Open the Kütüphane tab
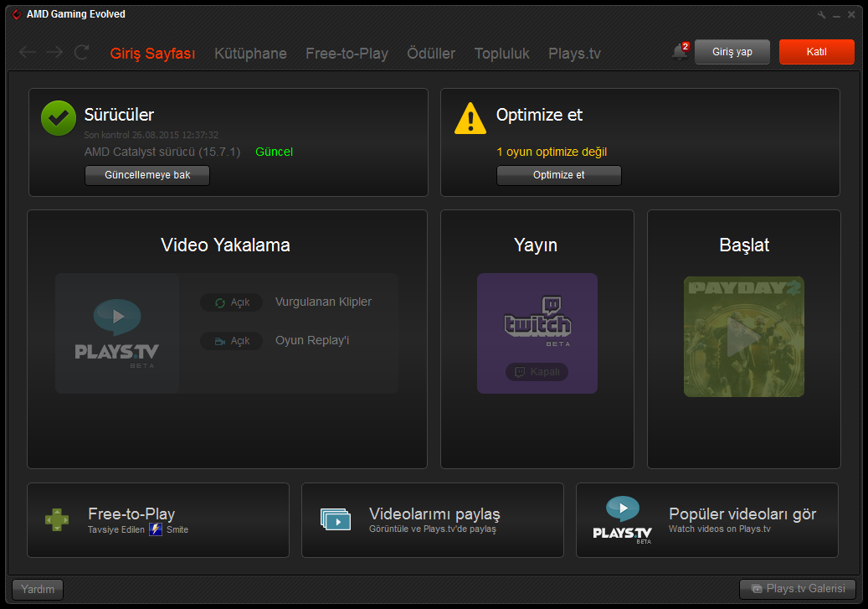 point(251,54)
